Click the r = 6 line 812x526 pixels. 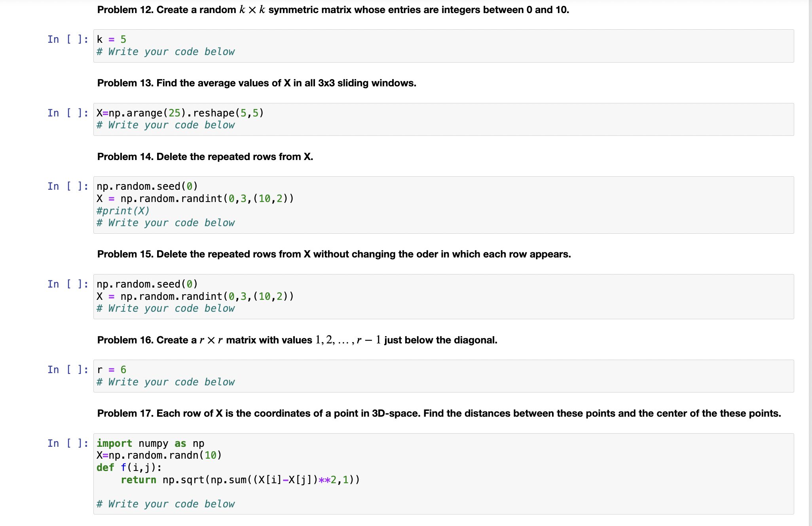pyautogui.click(x=111, y=370)
